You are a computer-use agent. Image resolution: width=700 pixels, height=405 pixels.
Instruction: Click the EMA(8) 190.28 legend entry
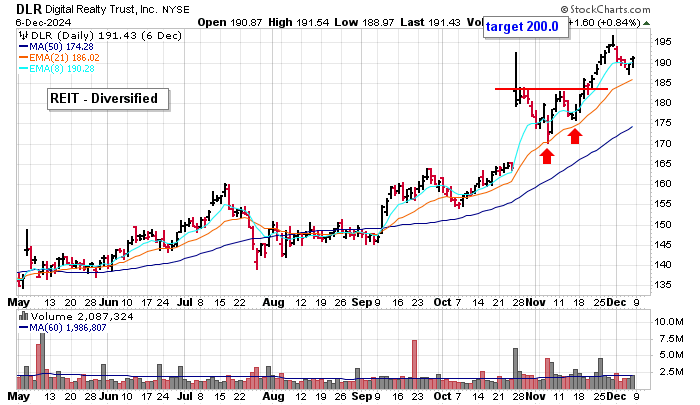57,68
